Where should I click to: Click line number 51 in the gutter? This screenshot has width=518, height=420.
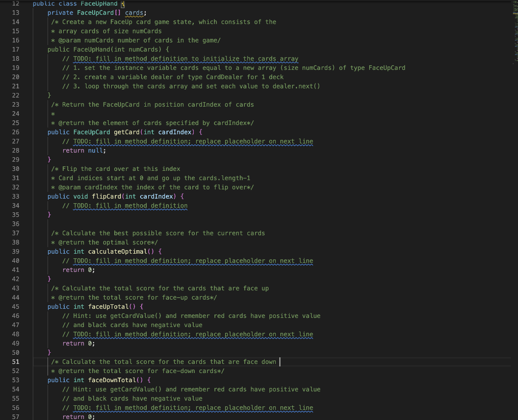pos(15,361)
